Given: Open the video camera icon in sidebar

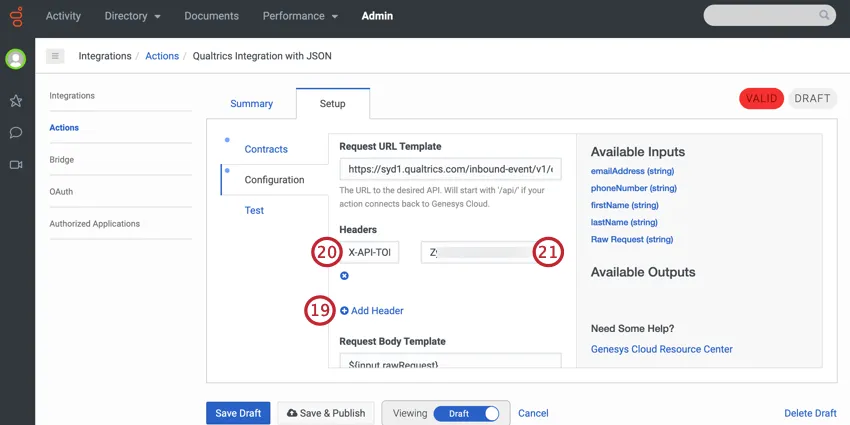Looking at the screenshot, I should pos(16,164).
